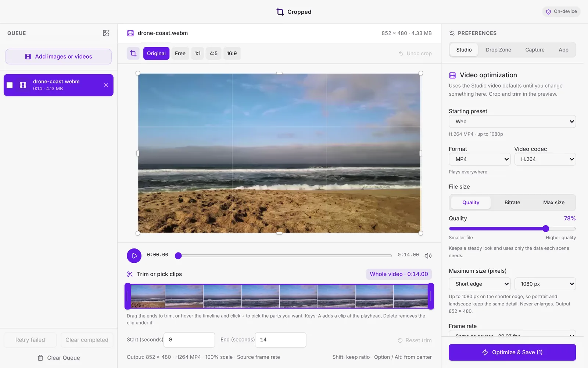Open the Format MP4 dropdown
588x368 pixels.
pos(480,159)
